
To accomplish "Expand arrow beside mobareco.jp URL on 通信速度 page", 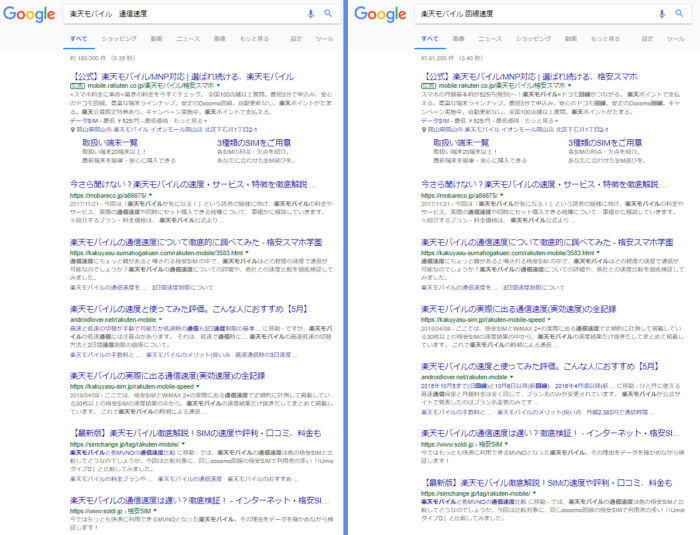I will (150, 195).
